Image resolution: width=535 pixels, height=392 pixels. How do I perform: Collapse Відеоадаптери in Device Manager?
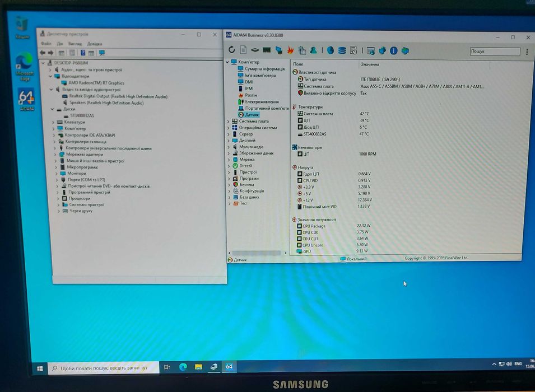50,76
